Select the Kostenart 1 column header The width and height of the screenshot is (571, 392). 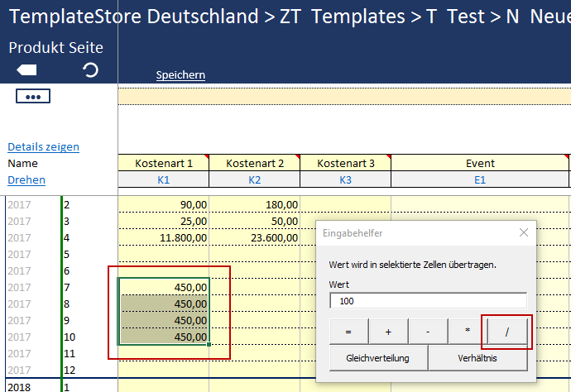click(x=164, y=164)
